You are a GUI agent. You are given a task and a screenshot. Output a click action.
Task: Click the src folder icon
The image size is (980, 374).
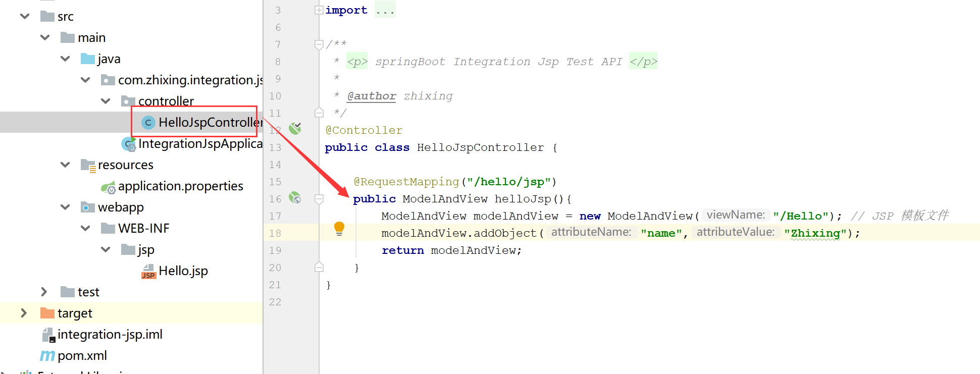47,16
